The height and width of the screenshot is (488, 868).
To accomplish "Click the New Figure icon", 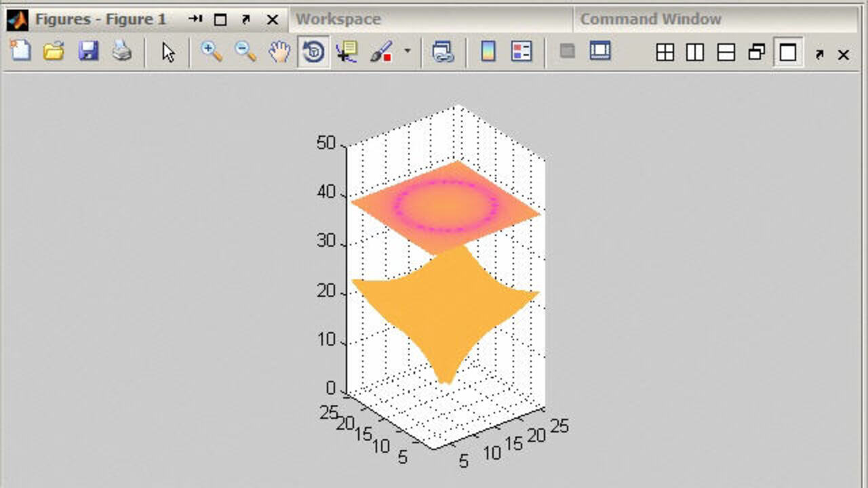I will tap(20, 52).
